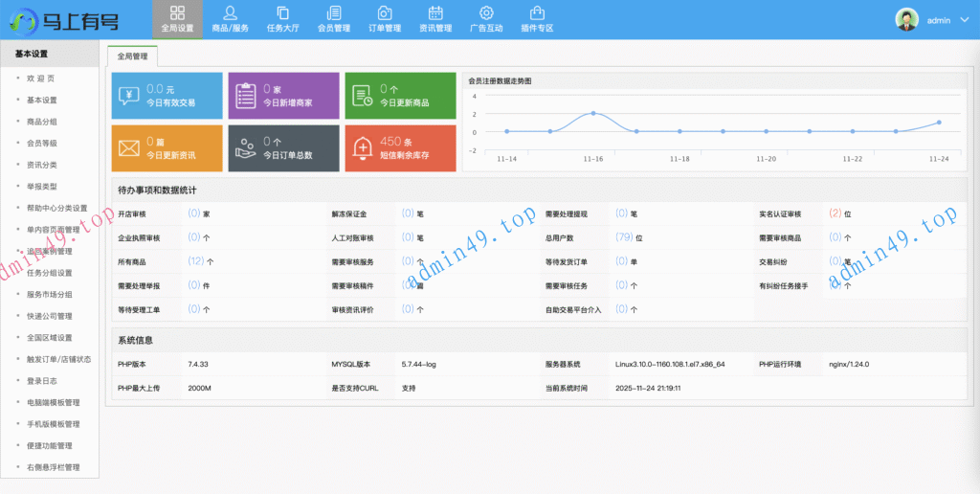Expand the admin account dropdown arrow
Viewport: 980px width, 494px height.
(964, 20)
